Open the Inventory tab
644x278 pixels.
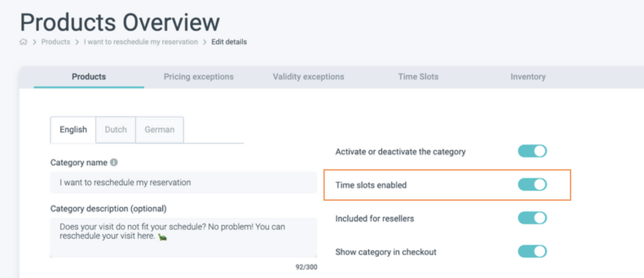coord(528,77)
